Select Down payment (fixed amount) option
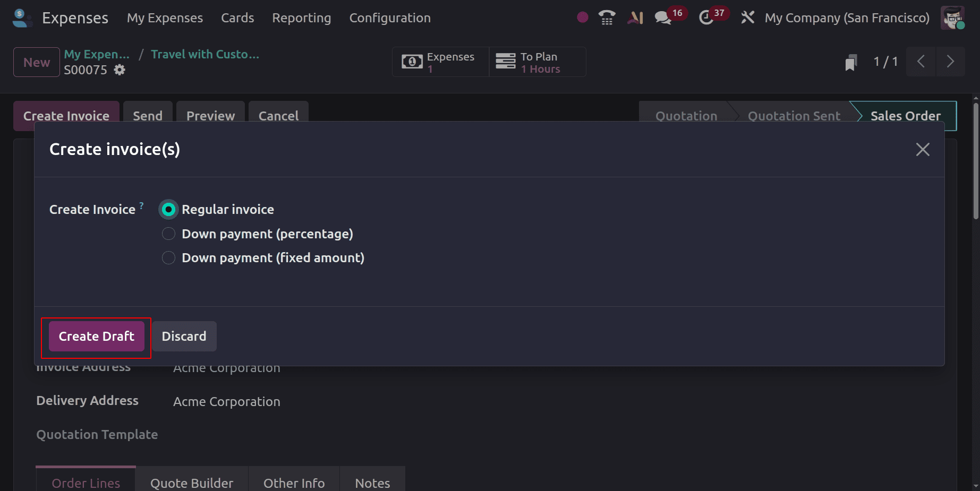This screenshot has width=980, height=491. pos(168,257)
